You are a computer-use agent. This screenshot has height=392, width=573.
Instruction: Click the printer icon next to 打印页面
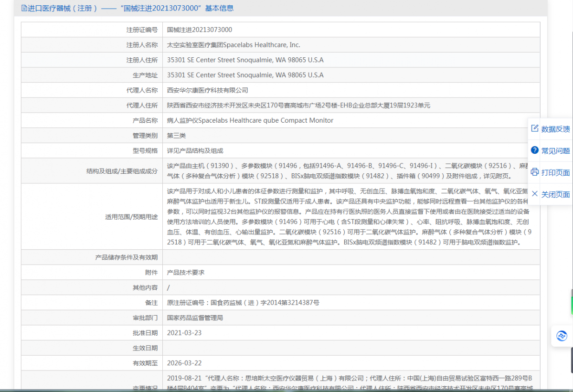click(x=535, y=172)
